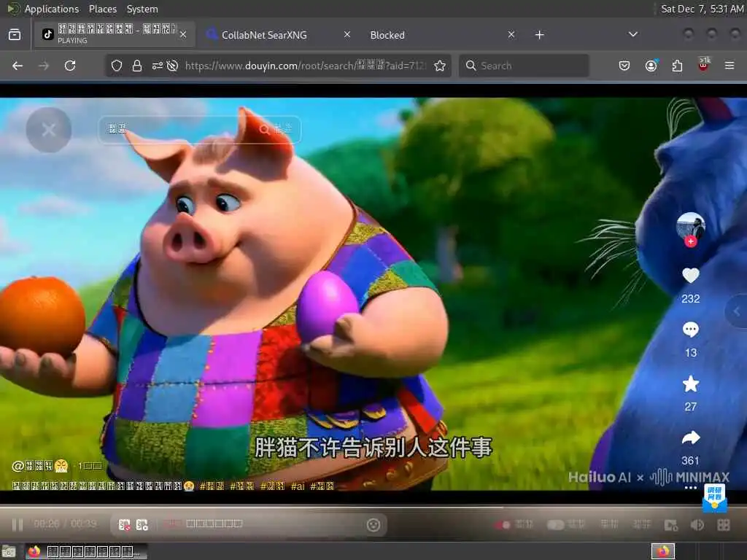Open danmaku settings icon
747x560 pixels.
click(142, 524)
